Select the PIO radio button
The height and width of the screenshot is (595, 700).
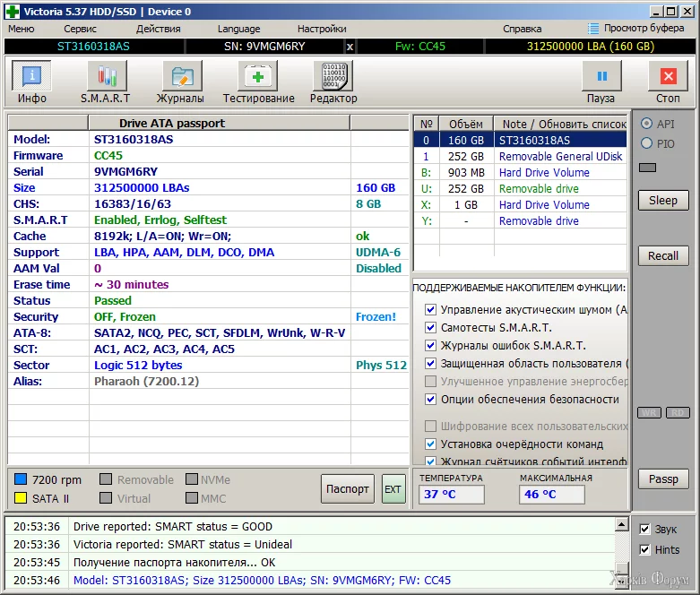(646, 143)
